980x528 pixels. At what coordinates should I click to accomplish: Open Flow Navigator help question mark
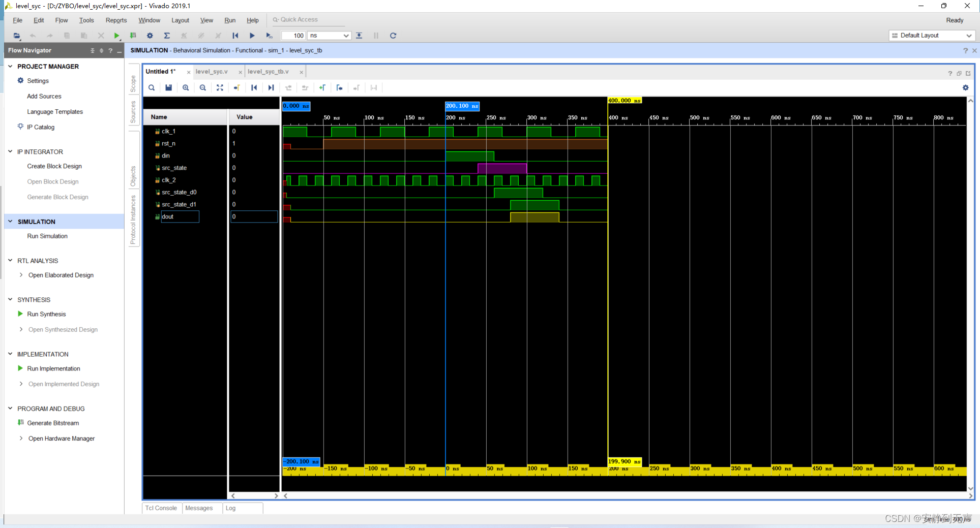tap(110, 50)
